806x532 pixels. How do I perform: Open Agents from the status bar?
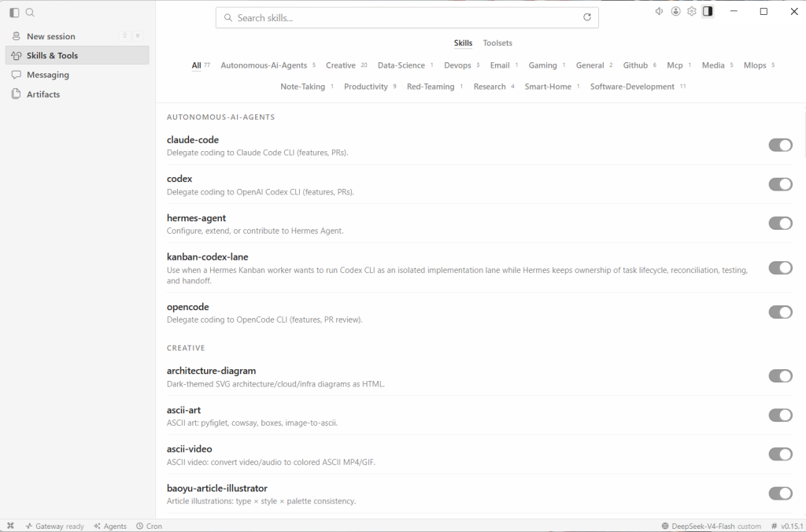[110, 526]
